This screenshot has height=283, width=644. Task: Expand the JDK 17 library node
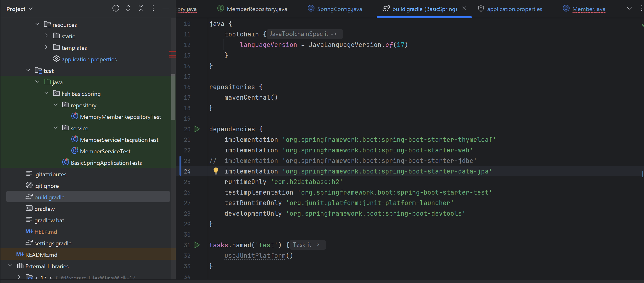[x=19, y=277]
